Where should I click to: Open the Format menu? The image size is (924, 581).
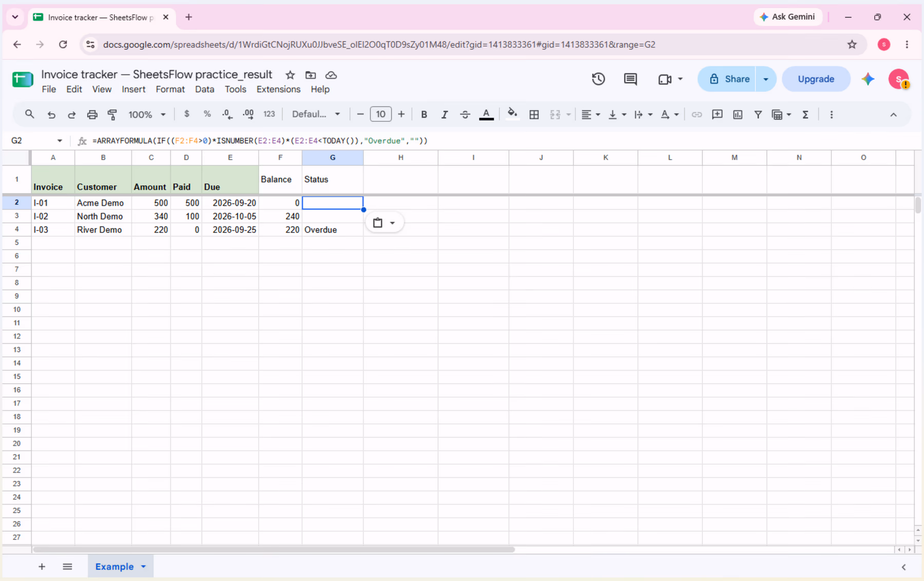click(x=170, y=89)
